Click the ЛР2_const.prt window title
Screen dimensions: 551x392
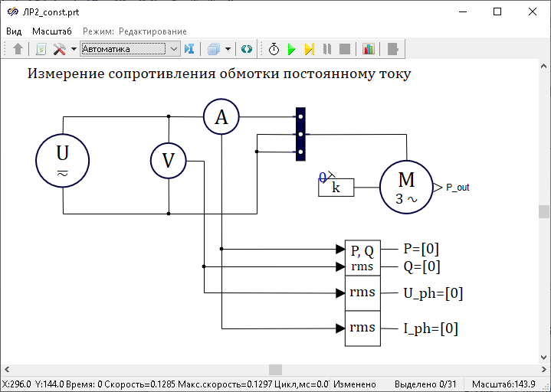coord(51,12)
